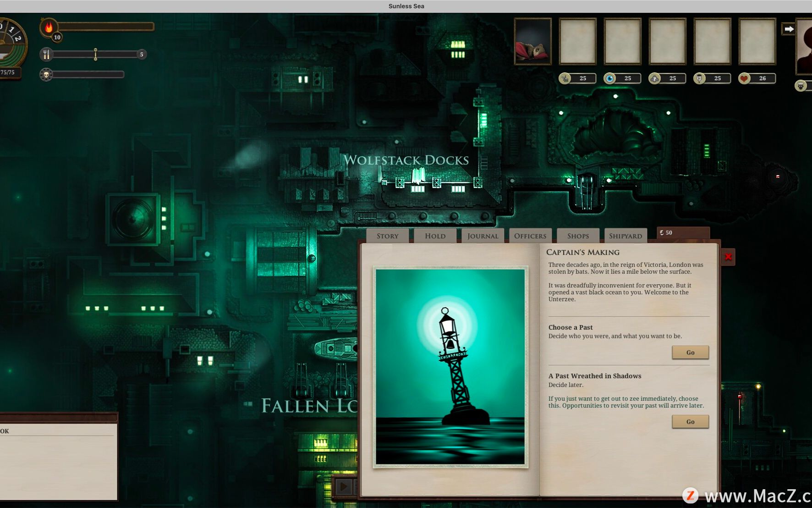Viewport: 812px width, 508px height.
Task: Click the first empty officer slot
Action: (x=577, y=41)
